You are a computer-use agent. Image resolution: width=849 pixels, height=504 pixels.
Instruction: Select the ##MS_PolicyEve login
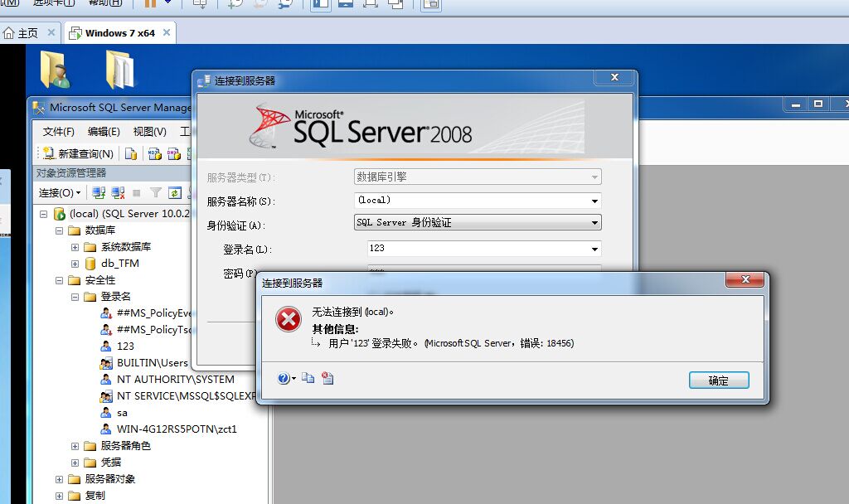[153, 313]
